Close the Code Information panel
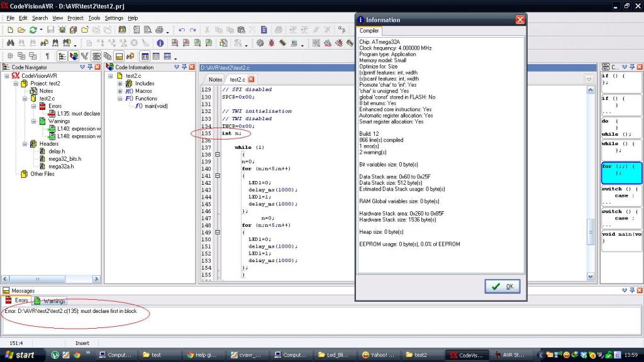The image size is (644, 362). point(193,67)
